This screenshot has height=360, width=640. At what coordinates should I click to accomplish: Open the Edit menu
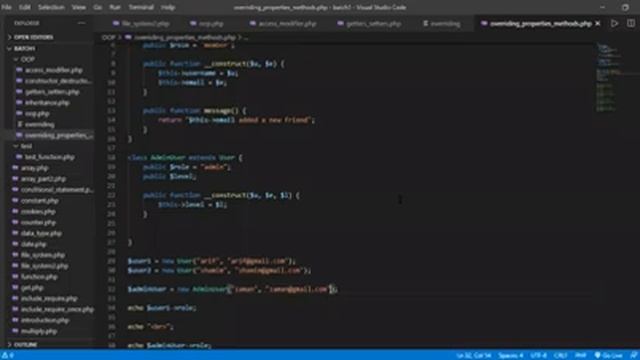click(24, 7)
